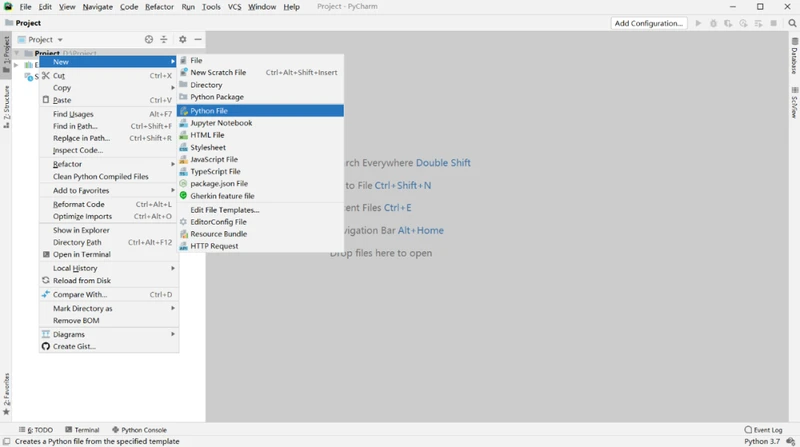Viewport: 800px width, 447px height.
Task: Click the Paste clipboard icon
Action: tap(46, 100)
